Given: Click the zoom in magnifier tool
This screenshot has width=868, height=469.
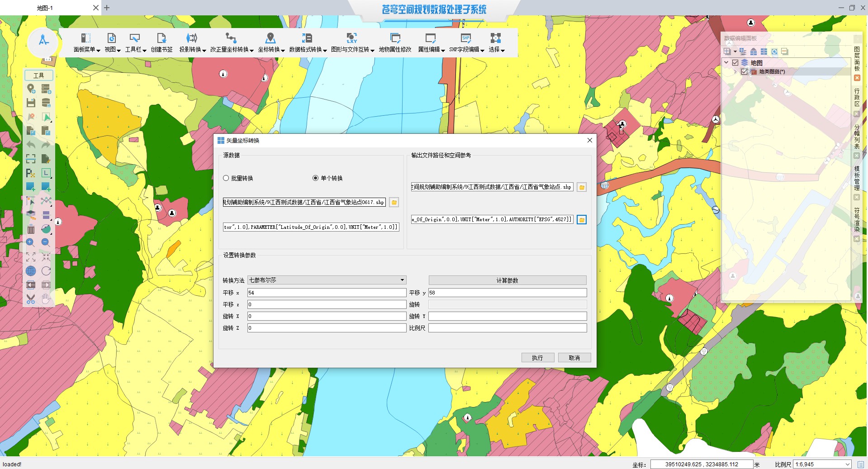Looking at the screenshot, I should tap(30, 242).
